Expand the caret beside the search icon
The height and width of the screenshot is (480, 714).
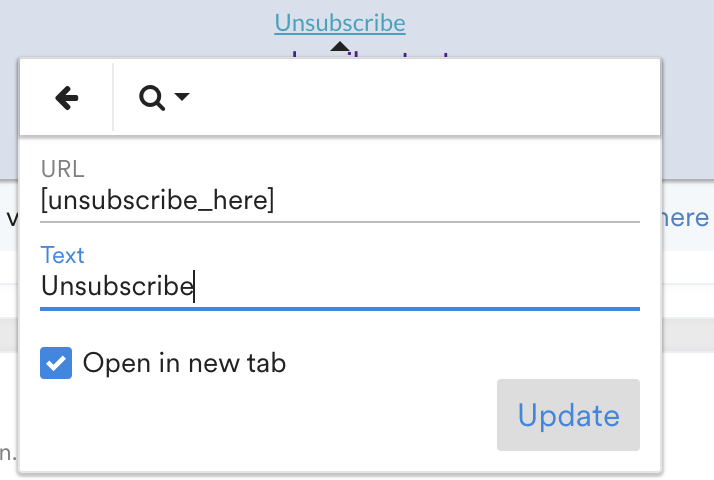(x=182, y=97)
